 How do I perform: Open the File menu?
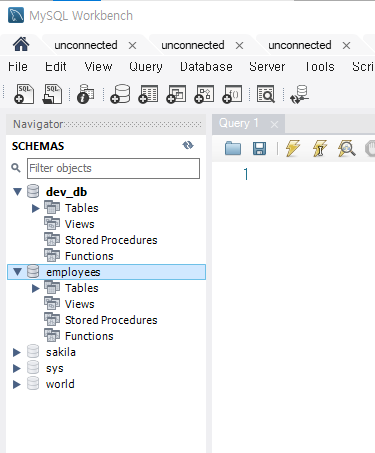(18, 66)
